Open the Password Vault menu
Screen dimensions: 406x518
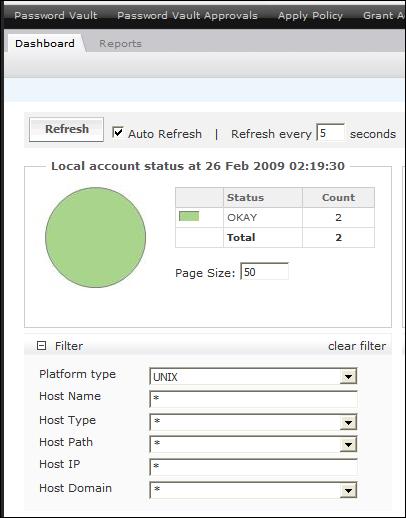[x=56, y=16]
